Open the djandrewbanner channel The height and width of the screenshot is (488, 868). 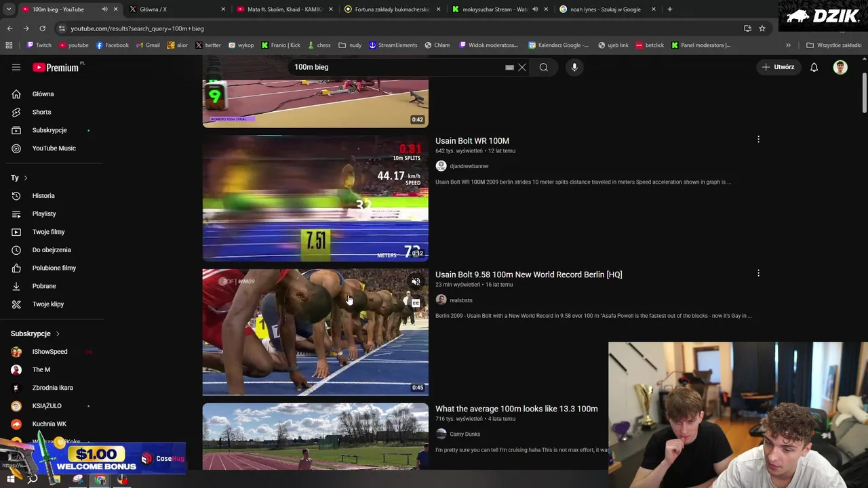pyautogui.click(x=469, y=166)
